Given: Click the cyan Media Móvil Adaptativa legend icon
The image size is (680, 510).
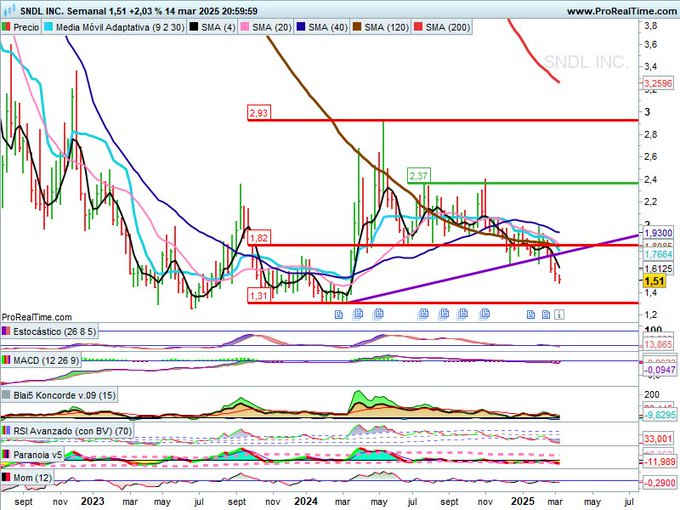Looking at the screenshot, I should pyautogui.click(x=49, y=27).
